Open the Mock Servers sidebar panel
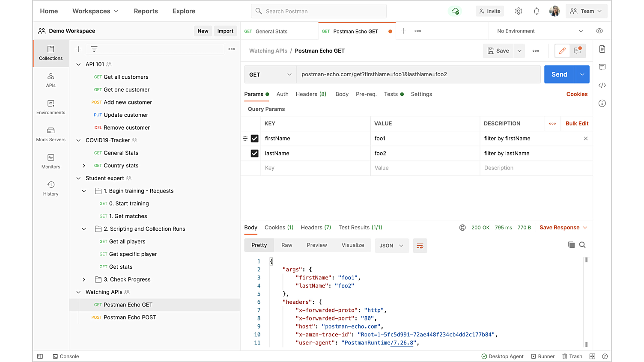This screenshot has width=644, height=362. (x=51, y=134)
